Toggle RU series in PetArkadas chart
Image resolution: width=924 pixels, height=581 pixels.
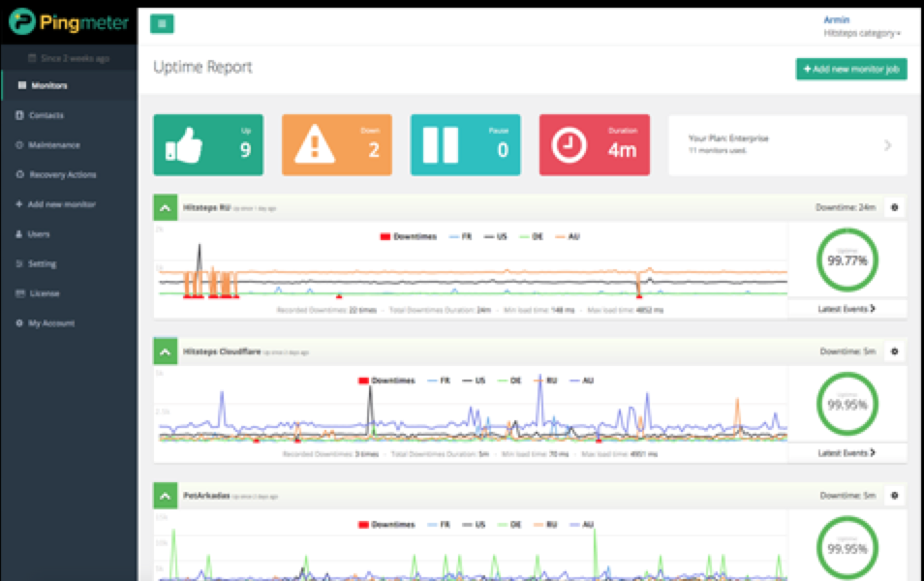[545, 525]
